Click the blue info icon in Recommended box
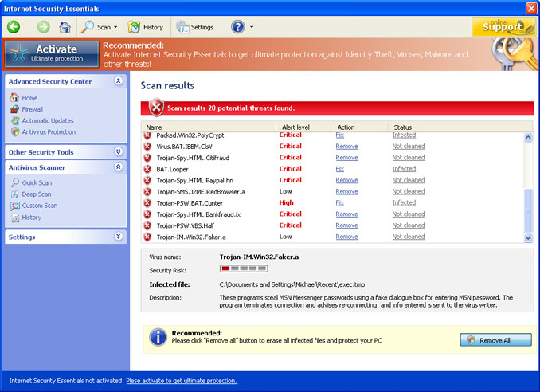 click(x=158, y=337)
